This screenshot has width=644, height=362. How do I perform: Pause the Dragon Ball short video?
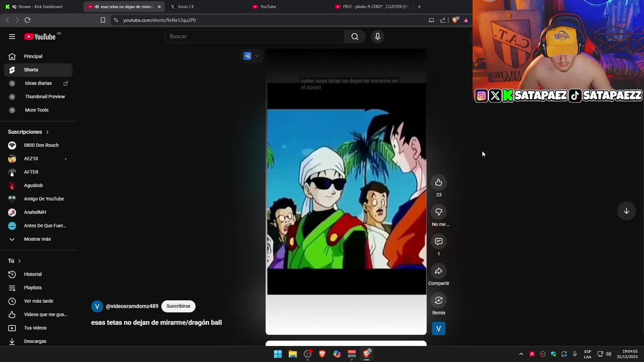click(346, 191)
